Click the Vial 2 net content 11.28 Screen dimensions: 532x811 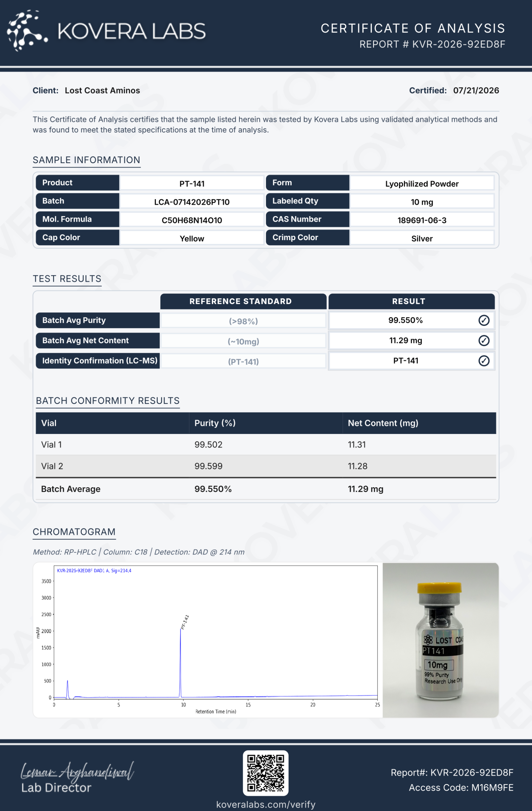pyautogui.click(x=357, y=466)
